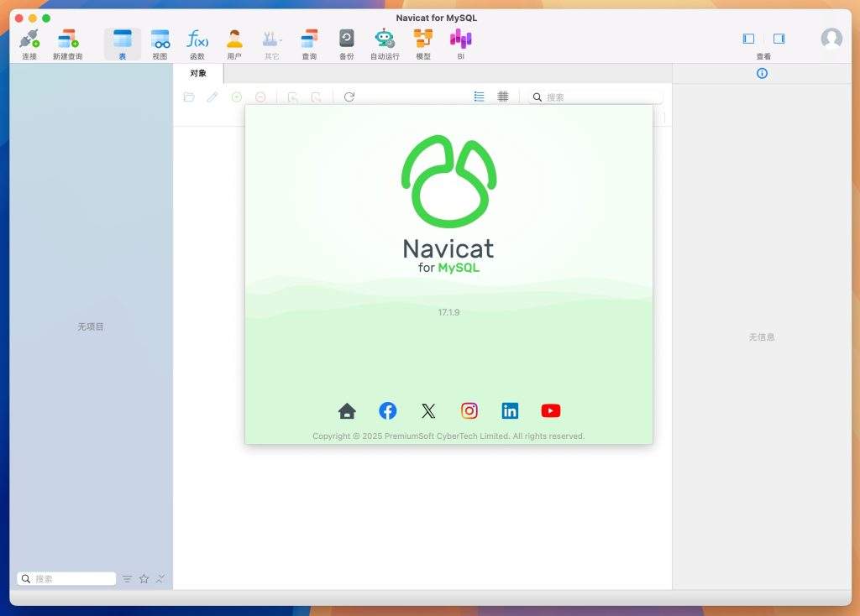Click the 连接 (Connection) toolbar icon
860x616 pixels.
pyautogui.click(x=29, y=44)
